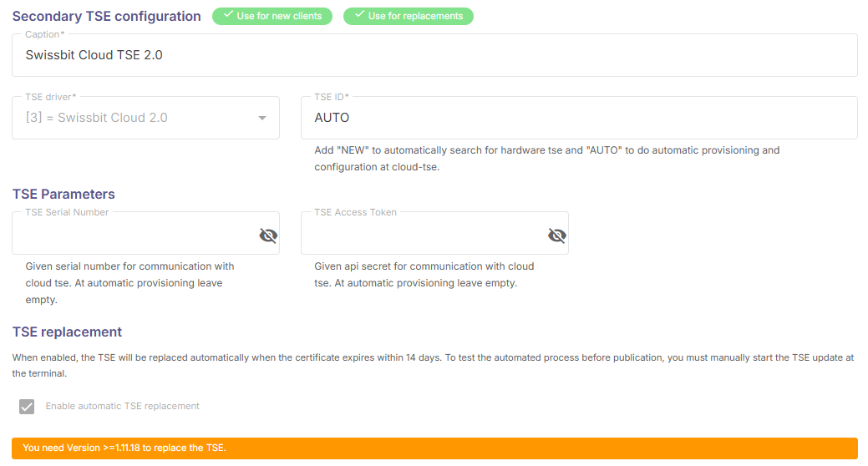868x466 pixels.
Task: Click the 'TSE replacement' heading
Action: click(67, 332)
